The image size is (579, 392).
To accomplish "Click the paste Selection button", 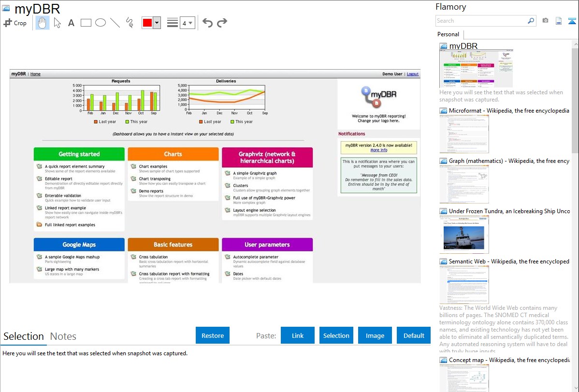I will pyautogui.click(x=336, y=335).
